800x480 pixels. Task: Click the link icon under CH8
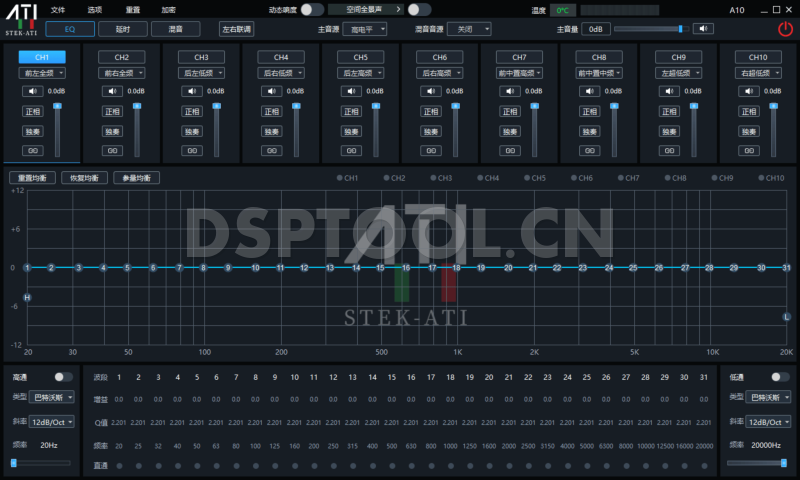click(x=589, y=150)
